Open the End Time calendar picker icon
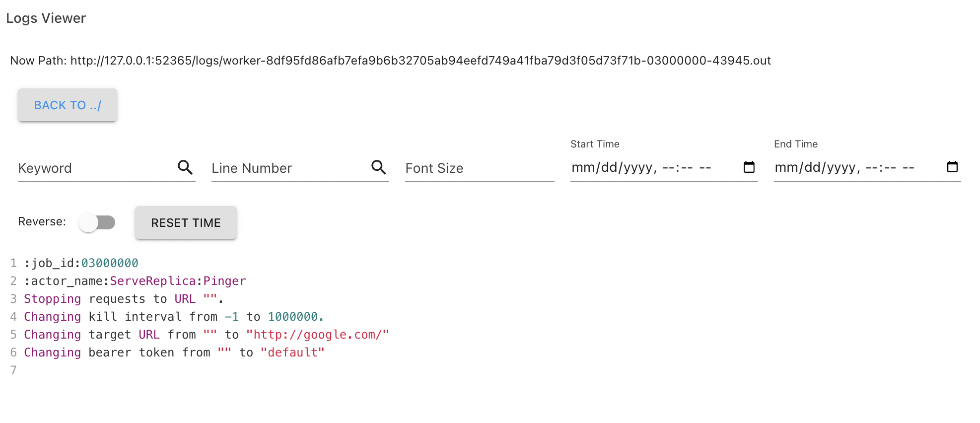The width and height of the screenshot is (980, 423). click(952, 167)
